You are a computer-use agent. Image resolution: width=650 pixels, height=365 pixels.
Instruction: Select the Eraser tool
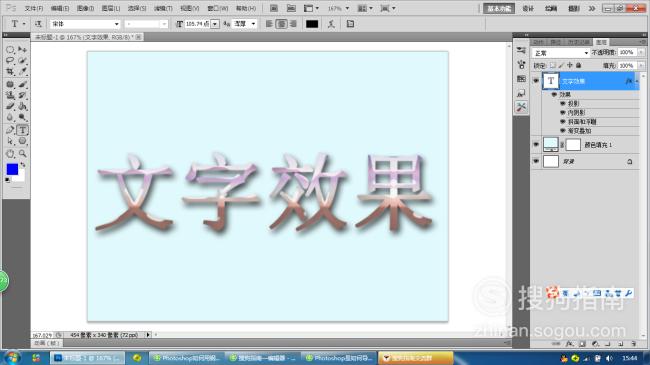click(x=10, y=106)
